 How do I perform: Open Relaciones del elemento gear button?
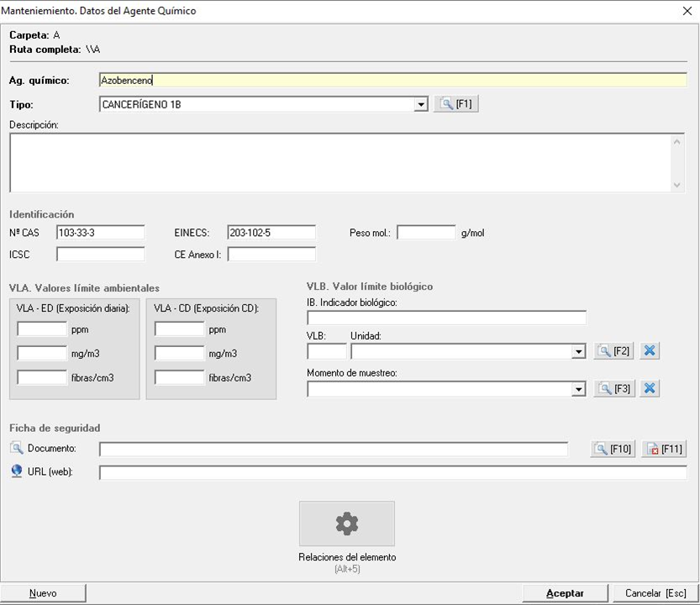click(x=346, y=523)
